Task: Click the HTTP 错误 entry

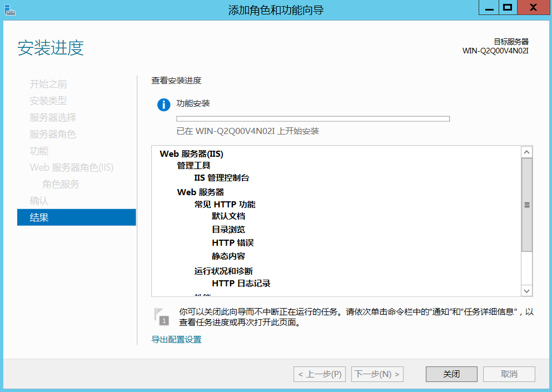Action: pos(233,242)
